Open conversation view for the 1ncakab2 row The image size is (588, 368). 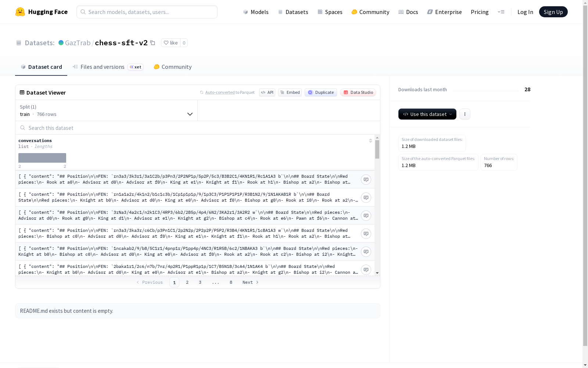tap(366, 252)
